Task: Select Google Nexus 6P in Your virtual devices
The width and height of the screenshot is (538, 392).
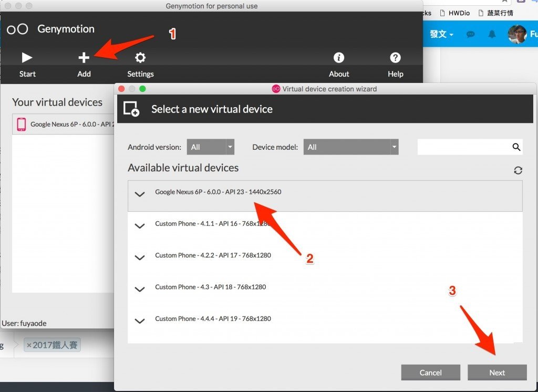Action: click(64, 124)
